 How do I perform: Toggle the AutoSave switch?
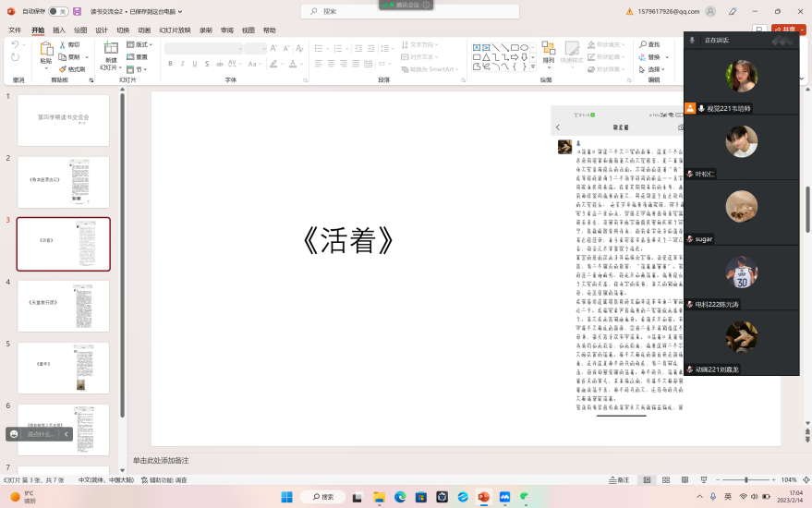(57, 11)
